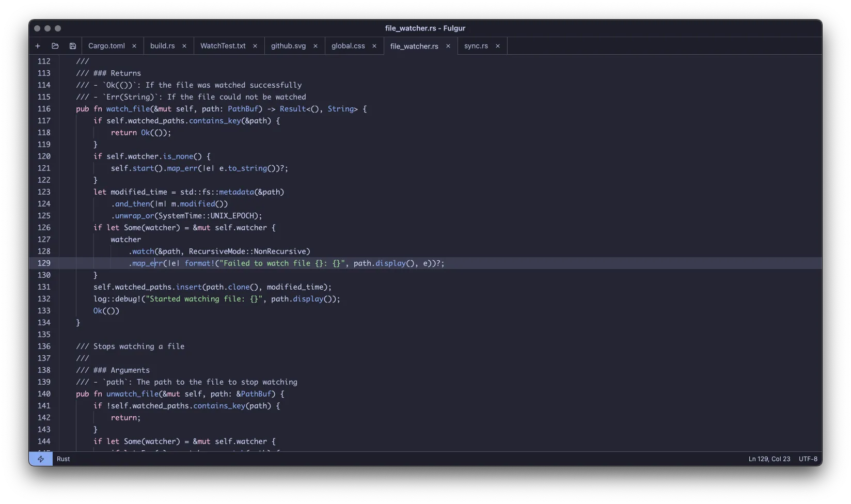Viewport: 851px width, 504px height.
Task: Close the sync.rs tab
Action: click(498, 46)
